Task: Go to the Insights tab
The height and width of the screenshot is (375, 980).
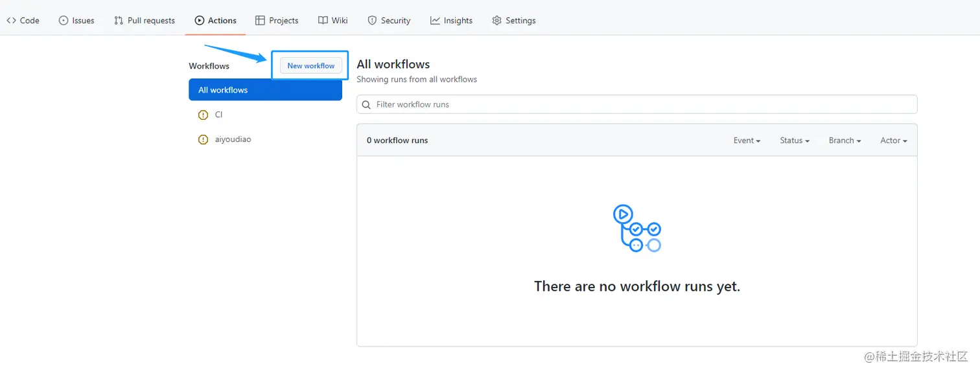Action: coord(451,21)
